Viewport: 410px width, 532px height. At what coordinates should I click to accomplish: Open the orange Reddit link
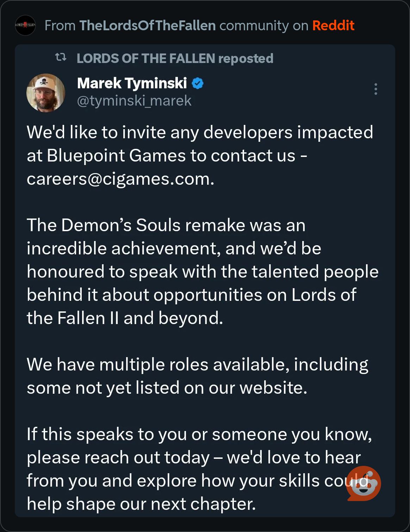[333, 25]
